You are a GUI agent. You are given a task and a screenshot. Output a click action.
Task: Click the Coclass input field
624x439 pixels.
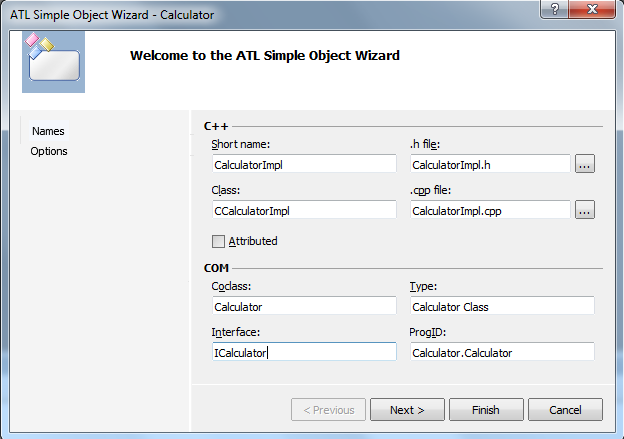[x=303, y=307]
